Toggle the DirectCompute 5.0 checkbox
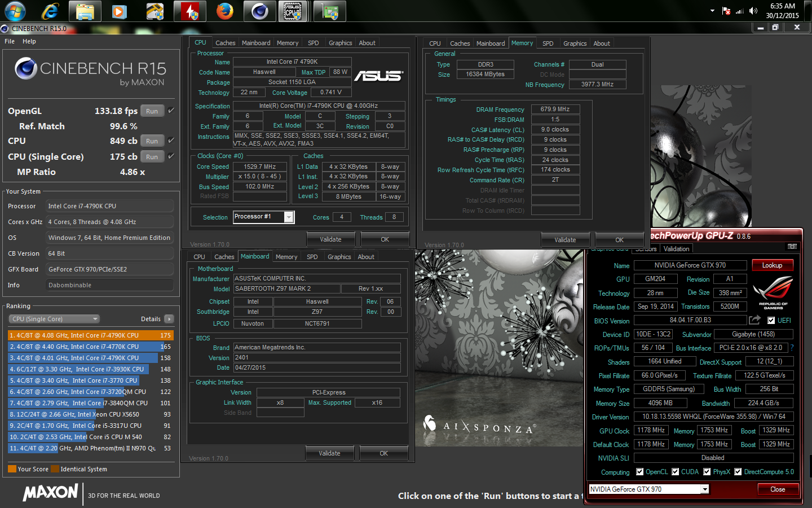The image size is (812, 508). [x=738, y=472]
